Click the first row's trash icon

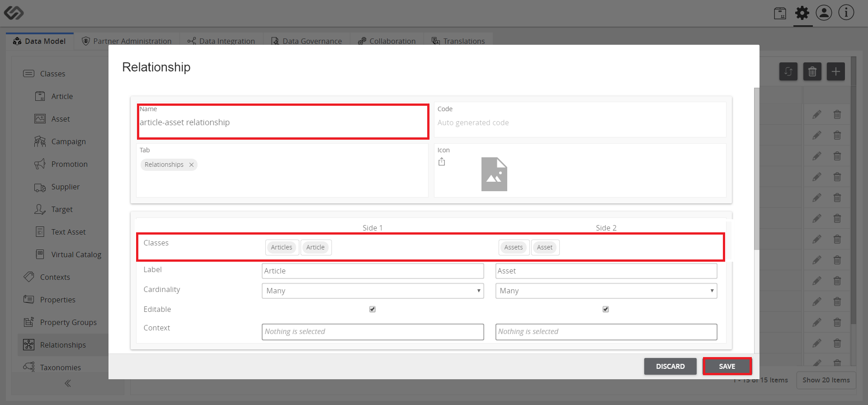[x=837, y=115]
